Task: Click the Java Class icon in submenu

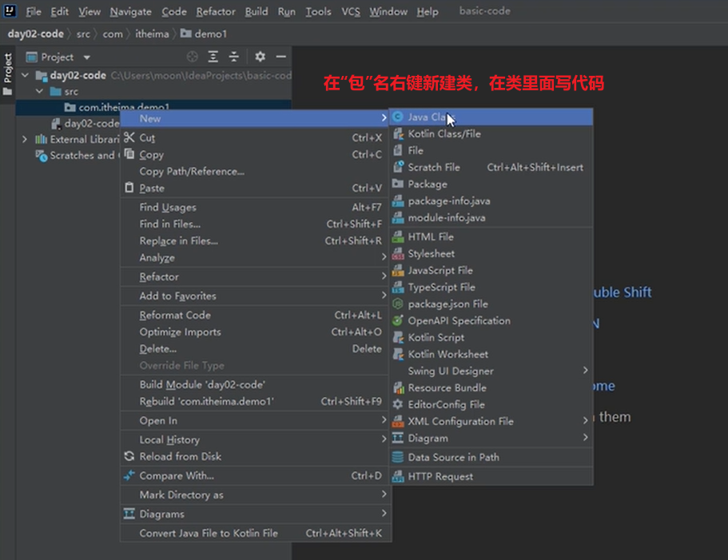Action: [398, 117]
